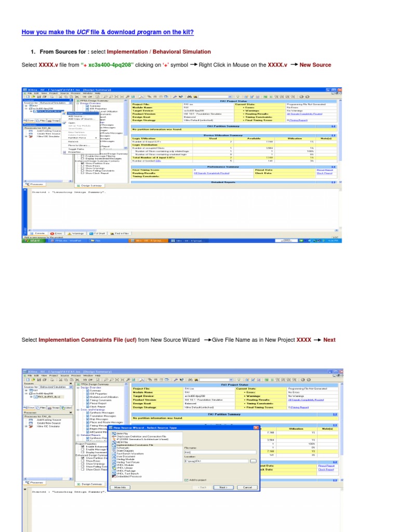Viewport: 399px width, 532px height.
Task: Open Module Level Utilization in wizard screenshot tree
Action: [x=104, y=397]
